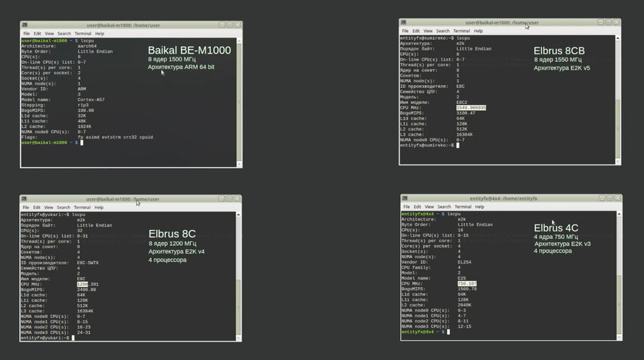The height and width of the screenshot is (360, 644).
Task: Click L2 cache value '2048K' in Elbrus 4C terminal
Action: click(x=465, y=305)
